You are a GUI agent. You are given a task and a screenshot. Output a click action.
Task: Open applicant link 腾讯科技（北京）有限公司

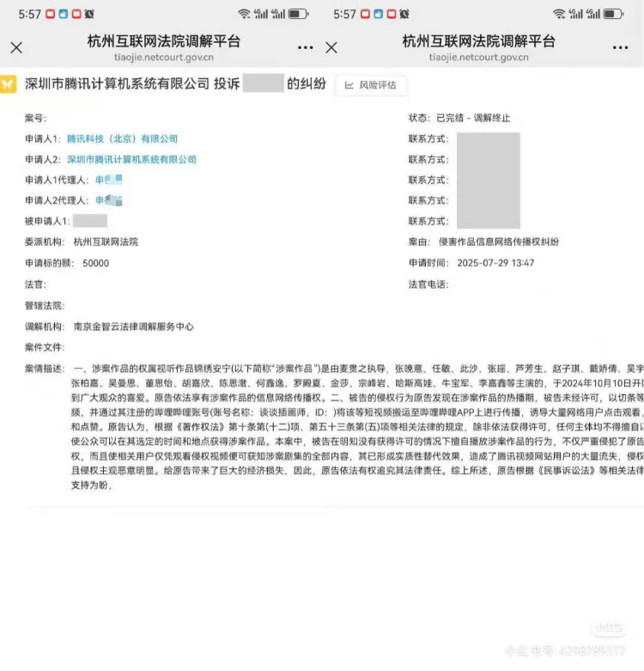(x=122, y=139)
